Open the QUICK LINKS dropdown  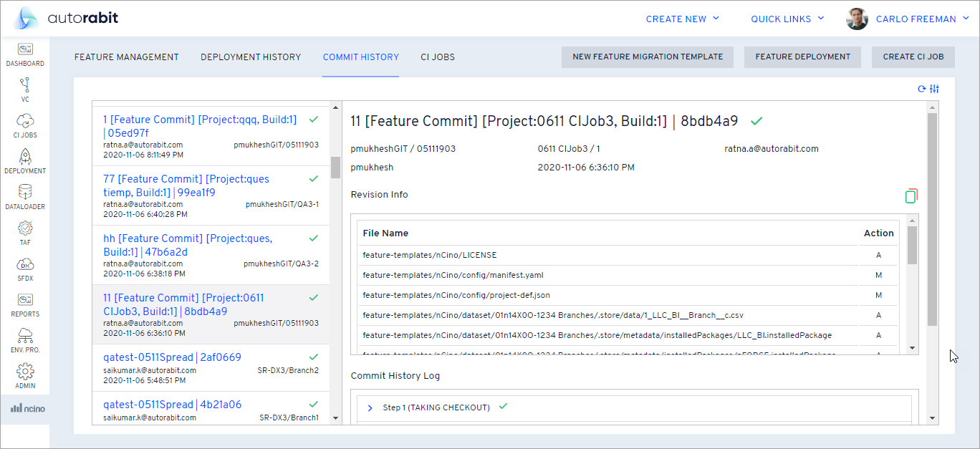(x=782, y=19)
